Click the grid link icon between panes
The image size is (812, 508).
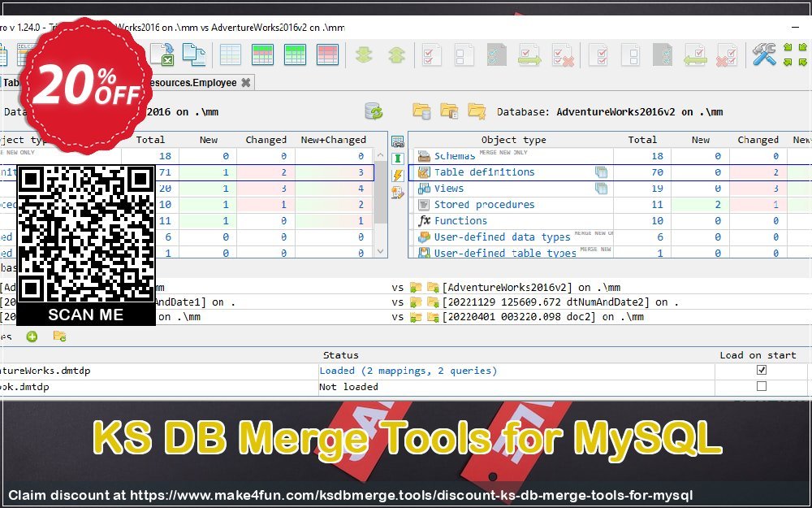point(398,141)
